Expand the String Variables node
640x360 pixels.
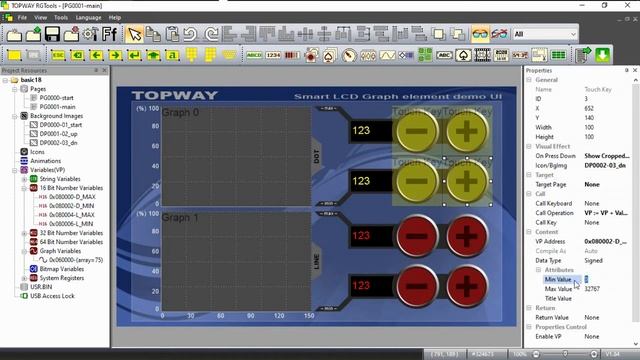pos(24,179)
